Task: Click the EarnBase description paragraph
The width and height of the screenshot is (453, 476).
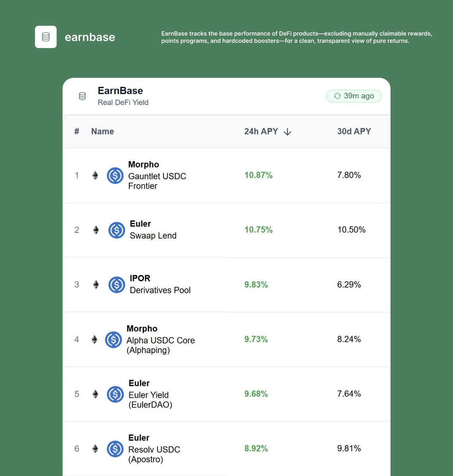Action: [x=297, y=37]
